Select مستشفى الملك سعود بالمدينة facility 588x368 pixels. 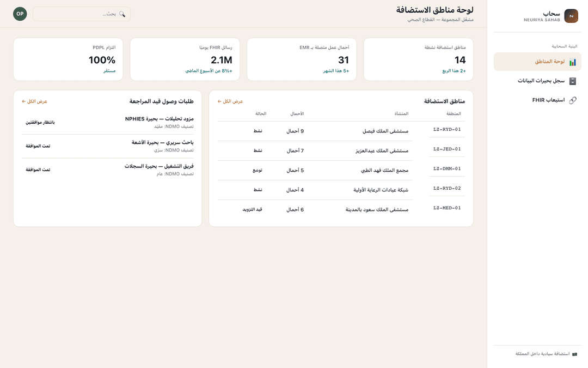(377, 209)
